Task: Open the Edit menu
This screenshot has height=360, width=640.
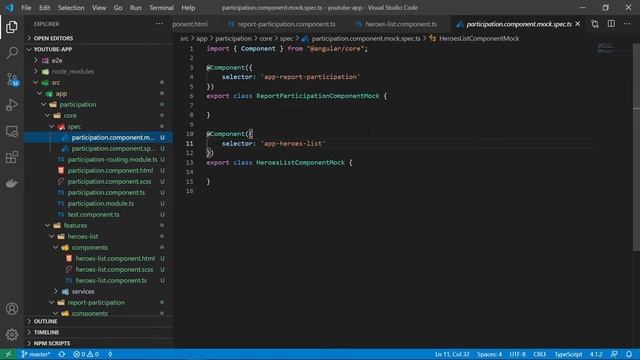Action: point(44,8)
